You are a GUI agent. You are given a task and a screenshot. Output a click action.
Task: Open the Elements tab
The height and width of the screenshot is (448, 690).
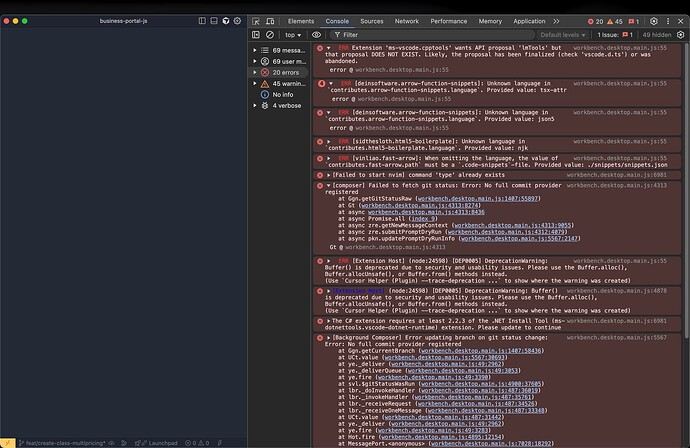(x=301, y=21)
